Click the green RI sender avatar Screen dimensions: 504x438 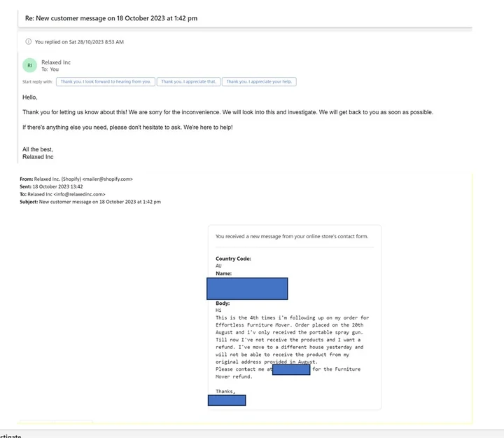tap(29, 65)
